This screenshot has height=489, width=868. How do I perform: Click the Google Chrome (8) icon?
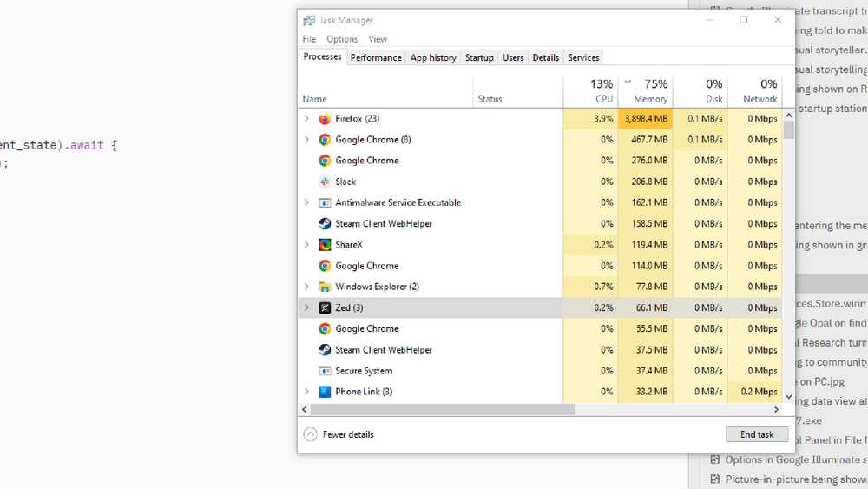point(325,140)
